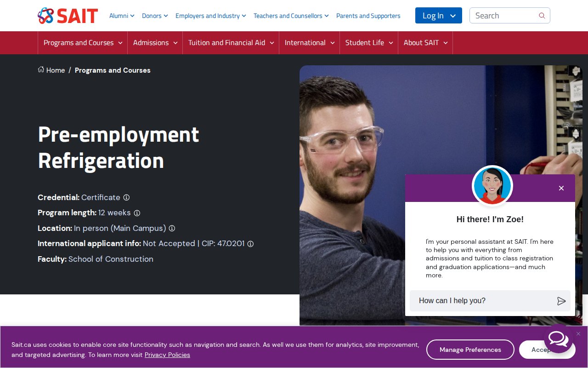Open the info icon next to Main Campus

click(x=172, y=229)
